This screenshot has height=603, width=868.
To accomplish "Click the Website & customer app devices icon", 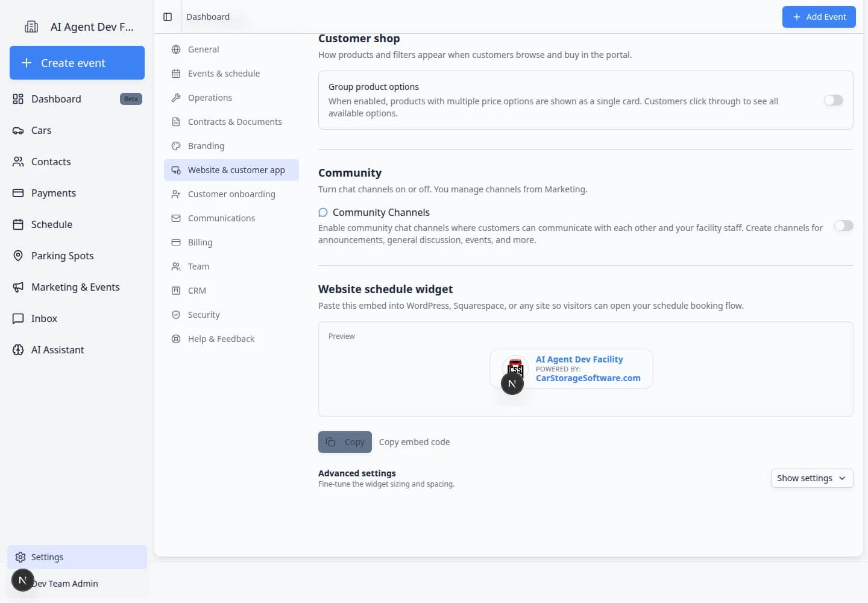I will (x=176, y=170).
